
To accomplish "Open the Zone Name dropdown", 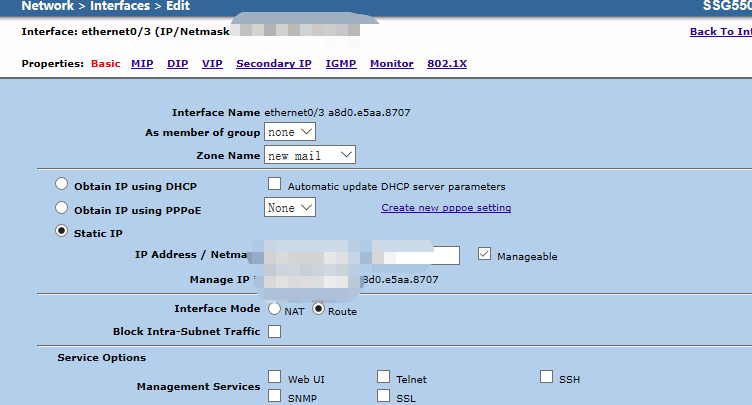I will click(x=310, y=155).
